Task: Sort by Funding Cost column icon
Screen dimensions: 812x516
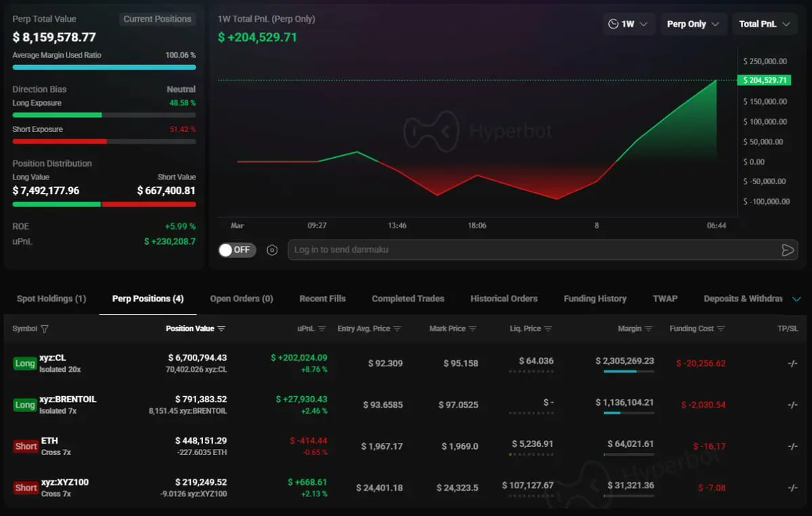Action: tap(721, 329)
